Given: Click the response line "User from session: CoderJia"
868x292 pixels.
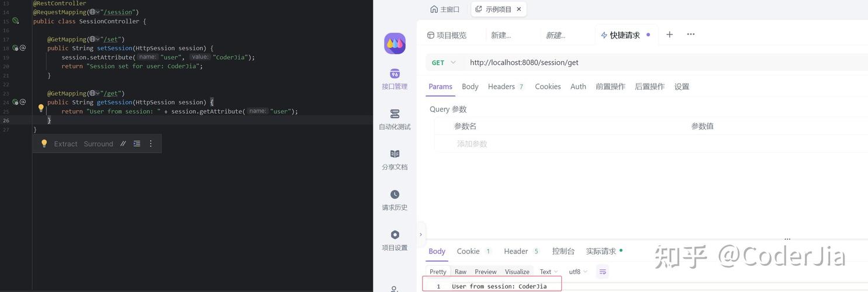Looking at the screenshot, I should (x=499, y=286).
